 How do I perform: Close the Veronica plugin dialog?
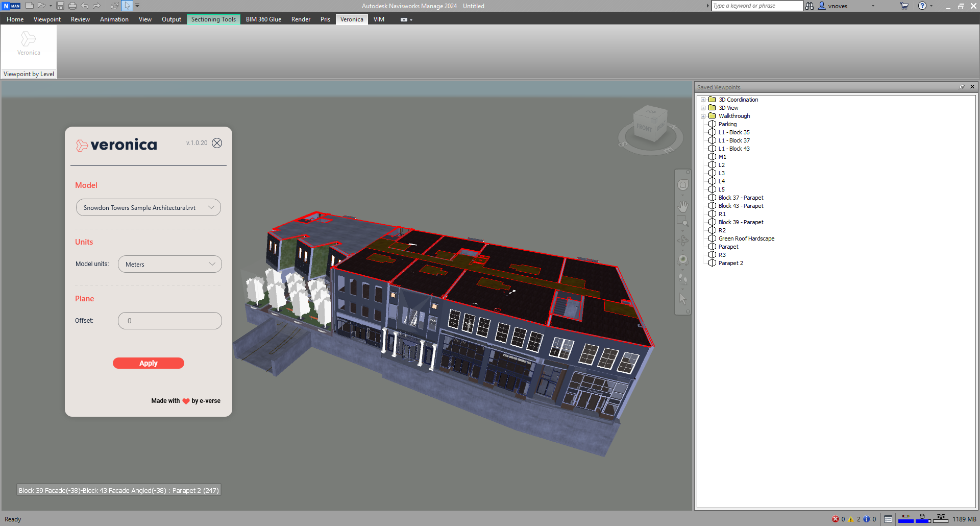(x=217, y=143)
